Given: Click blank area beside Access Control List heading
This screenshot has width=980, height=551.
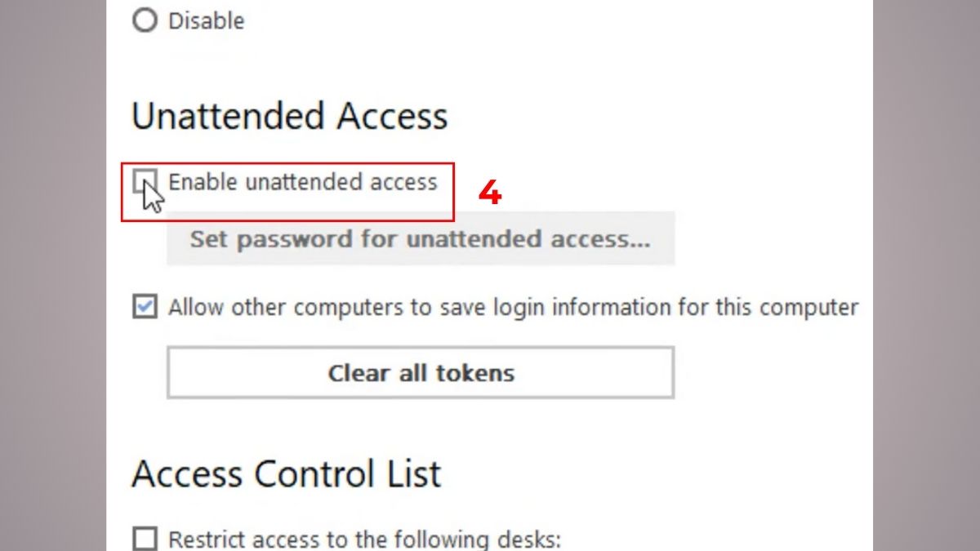Looking at the screenshot, I should 653,474.
